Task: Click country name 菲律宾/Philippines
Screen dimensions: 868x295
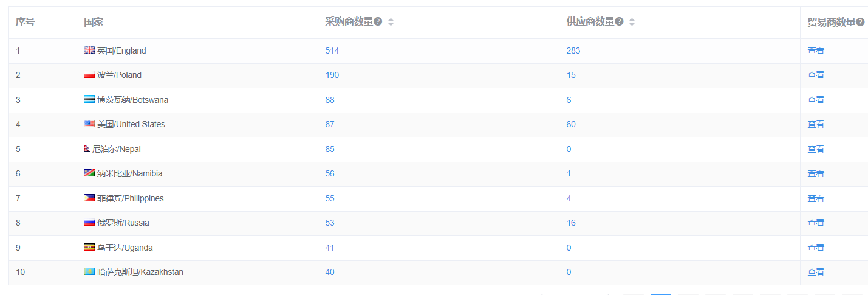Action: point(131,198)
